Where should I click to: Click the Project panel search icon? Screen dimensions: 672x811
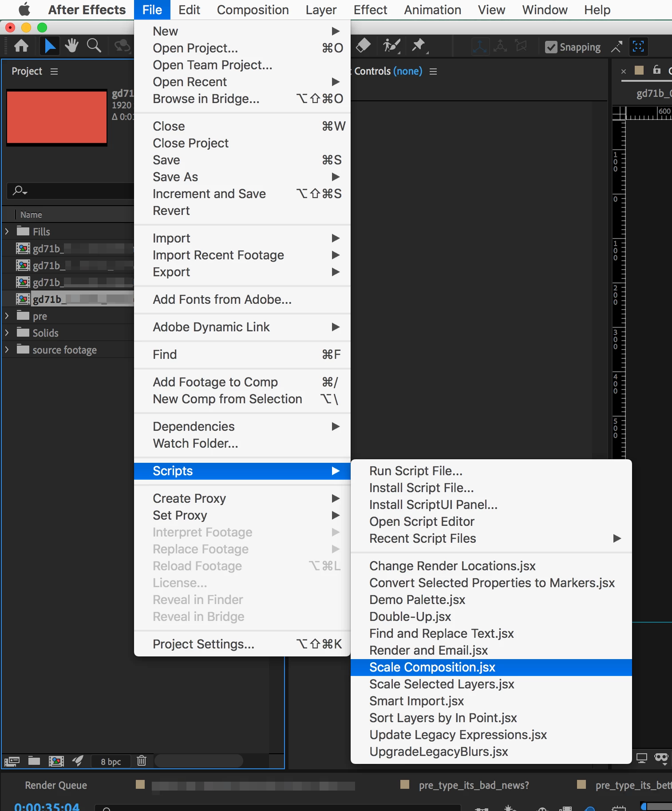point(20,191)
